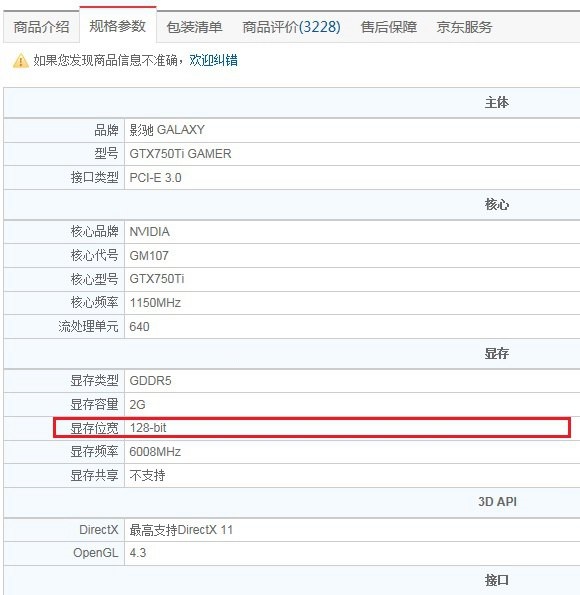Click the 最高支持DirectX 11 value

click(x=181, y=530)
